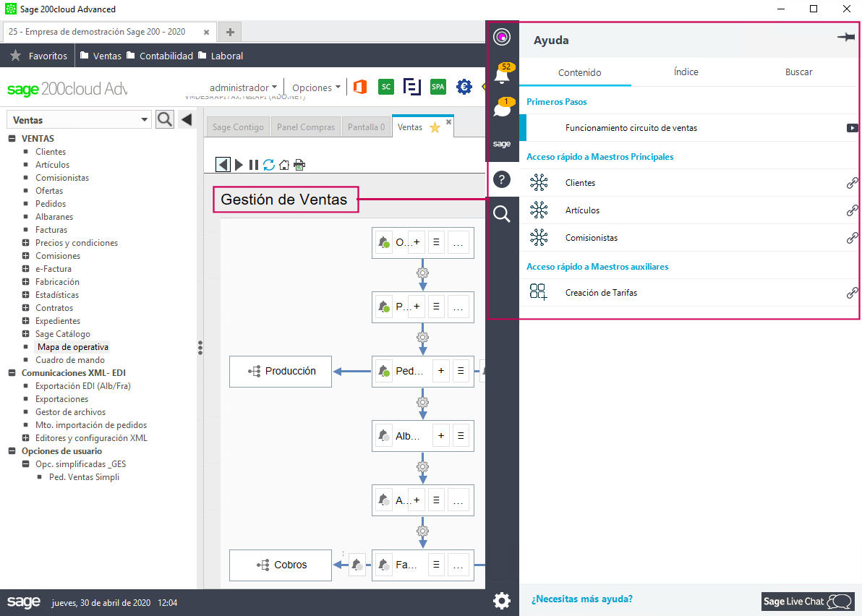Open the Opciones dropdown menu
The height and width of the screenshot is (616, 862).
[x=316, y=87]
